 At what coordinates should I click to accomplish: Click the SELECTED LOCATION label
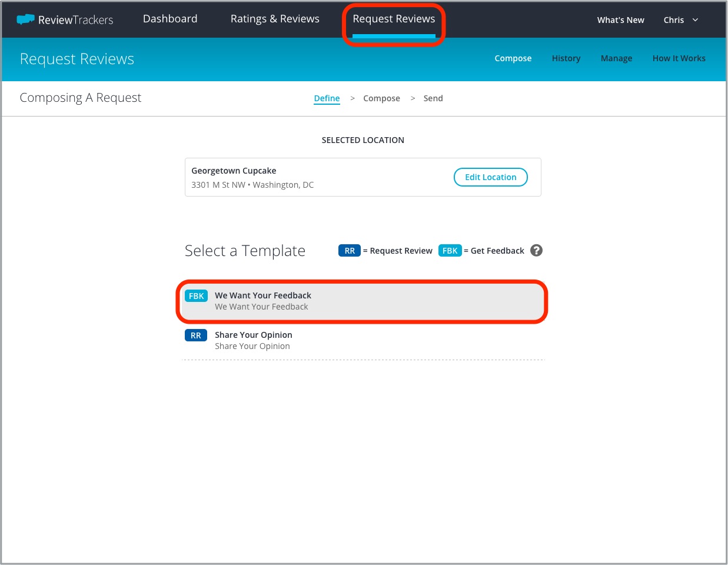[363, 140]
